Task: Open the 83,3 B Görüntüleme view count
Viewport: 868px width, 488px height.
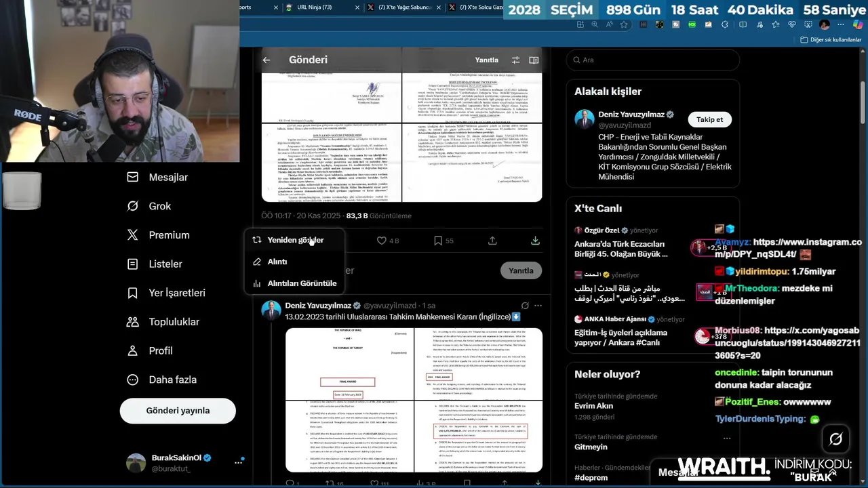Action: click(x=378, y=216)
